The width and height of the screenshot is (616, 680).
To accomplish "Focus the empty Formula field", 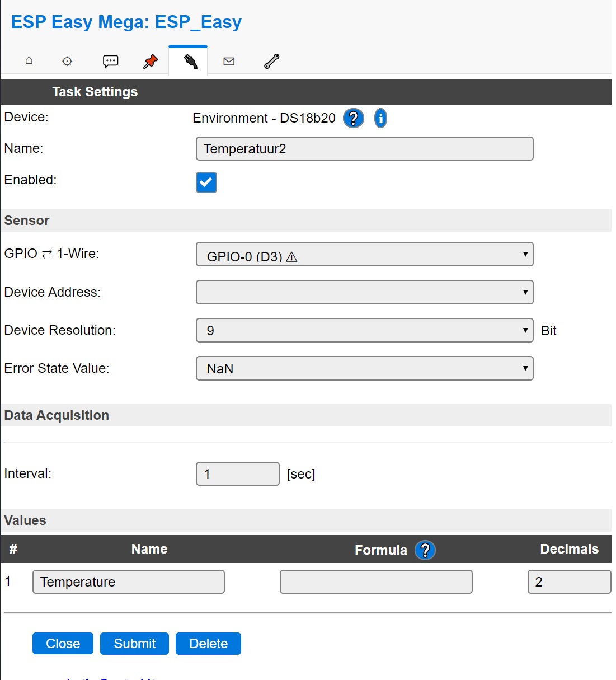I will click(376, 581).
